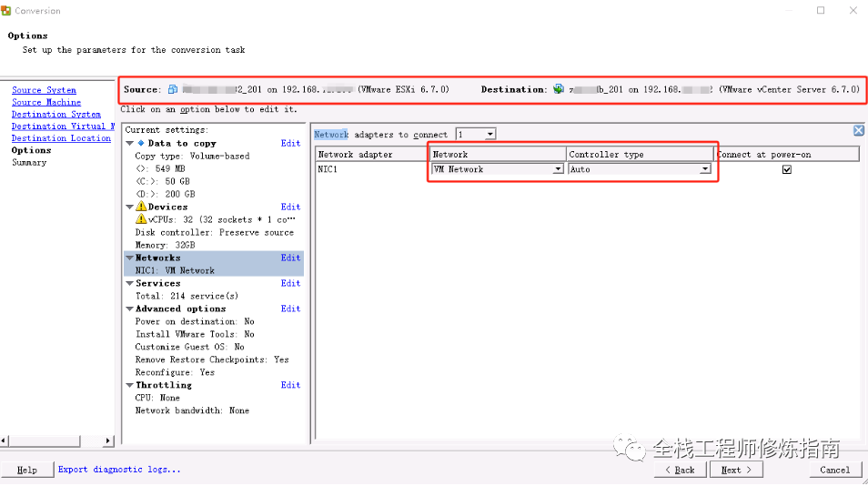Select the NIC1 network adapter row label
This screenshot has height=486, width=868.
tap(328, 169)
